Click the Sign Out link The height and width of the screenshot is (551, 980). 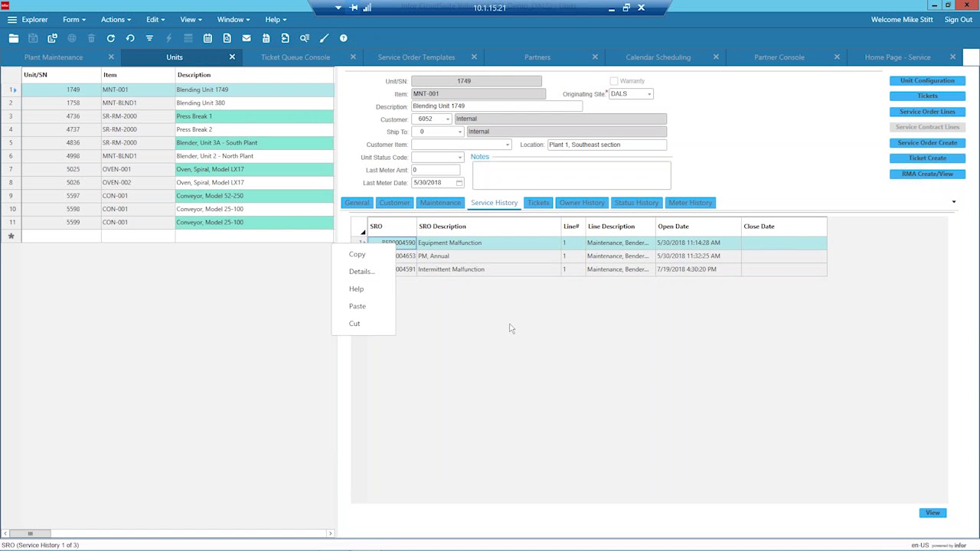coord(959,19)
